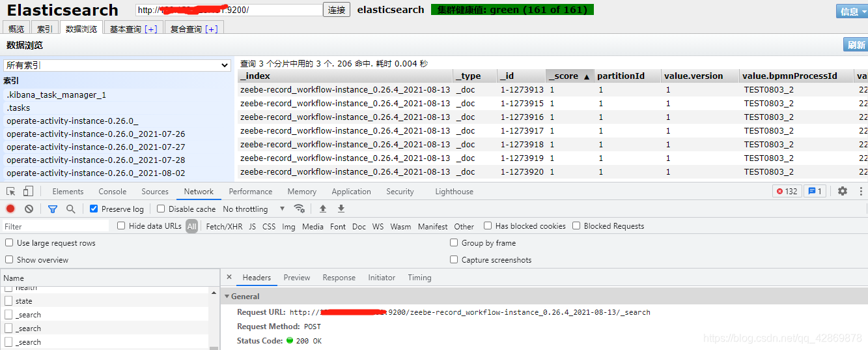The image size is (868, 350).
Task: Switch to the Console tab
Action: pos(113,191)
